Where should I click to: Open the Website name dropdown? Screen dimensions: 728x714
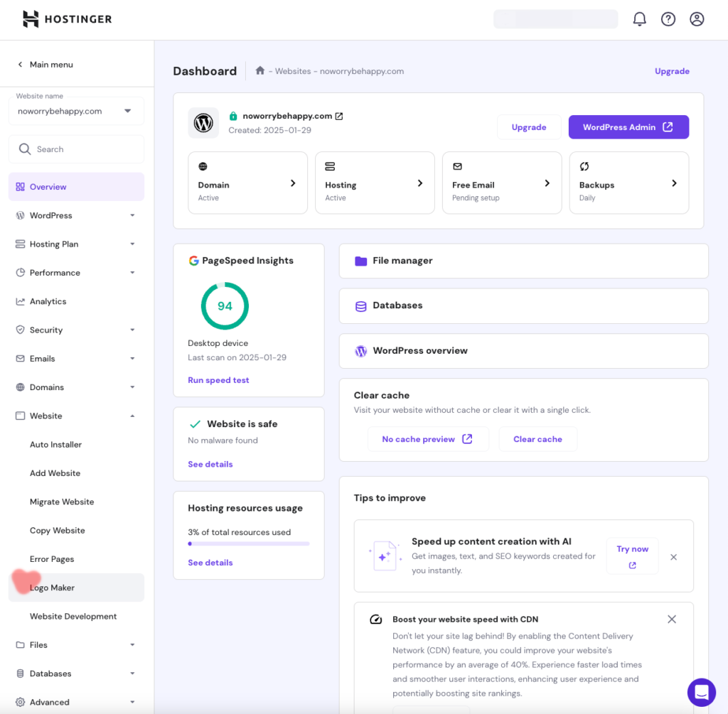pyautogui.click(x=76, y=111)
